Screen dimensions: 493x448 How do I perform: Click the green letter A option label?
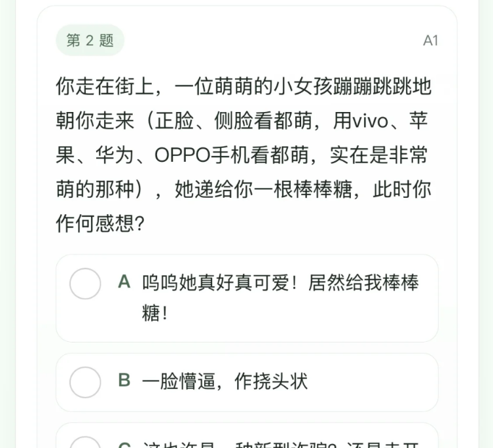pos(124,282)
